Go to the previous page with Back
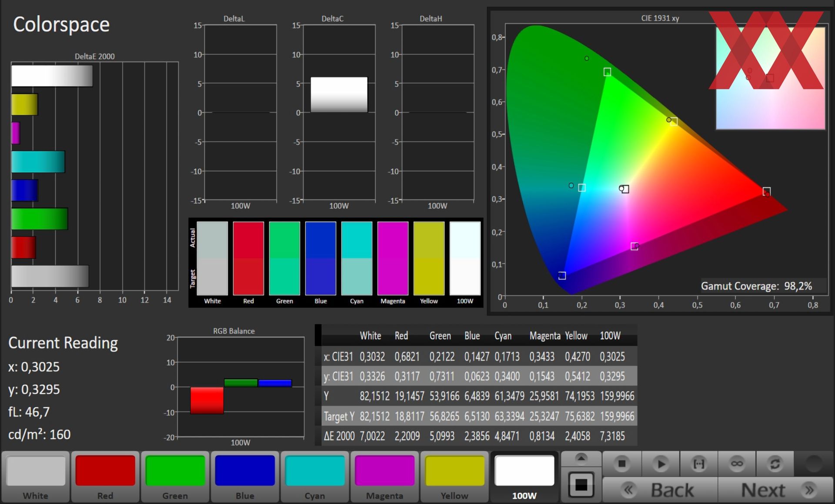 [660, 490]
